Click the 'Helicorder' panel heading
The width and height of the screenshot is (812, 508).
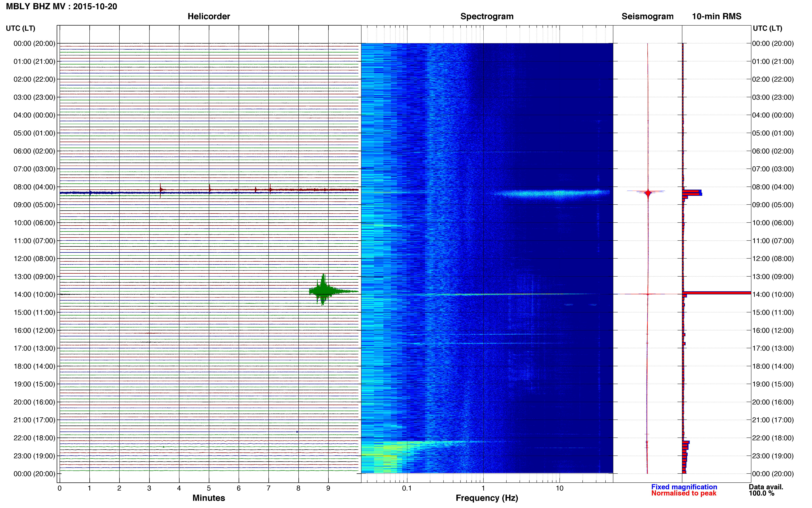click(209, 16)
